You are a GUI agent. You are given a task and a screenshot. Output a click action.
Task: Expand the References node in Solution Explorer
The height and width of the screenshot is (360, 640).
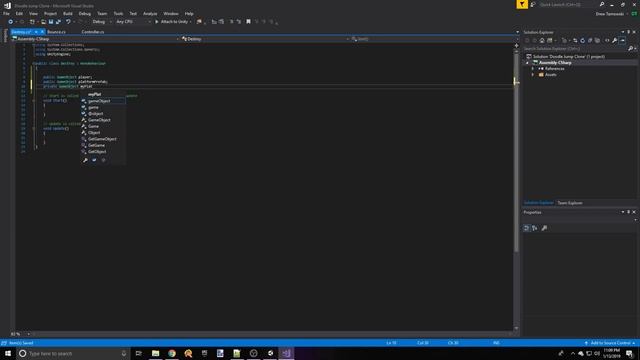click(x=533, y=69)
